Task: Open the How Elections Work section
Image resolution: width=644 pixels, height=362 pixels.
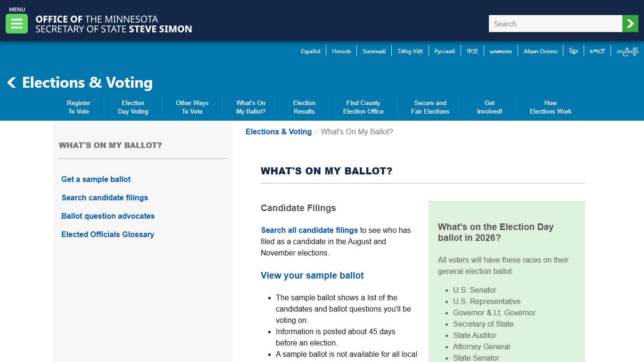Action: coord(551,107)
